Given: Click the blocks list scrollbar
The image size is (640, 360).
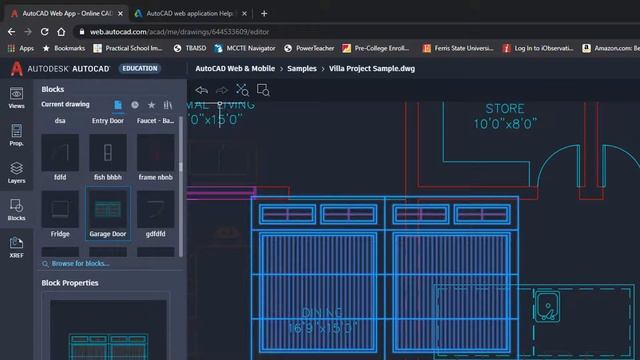Looking at the screenshot, I should pyautogui.click(x=181, y=187).
